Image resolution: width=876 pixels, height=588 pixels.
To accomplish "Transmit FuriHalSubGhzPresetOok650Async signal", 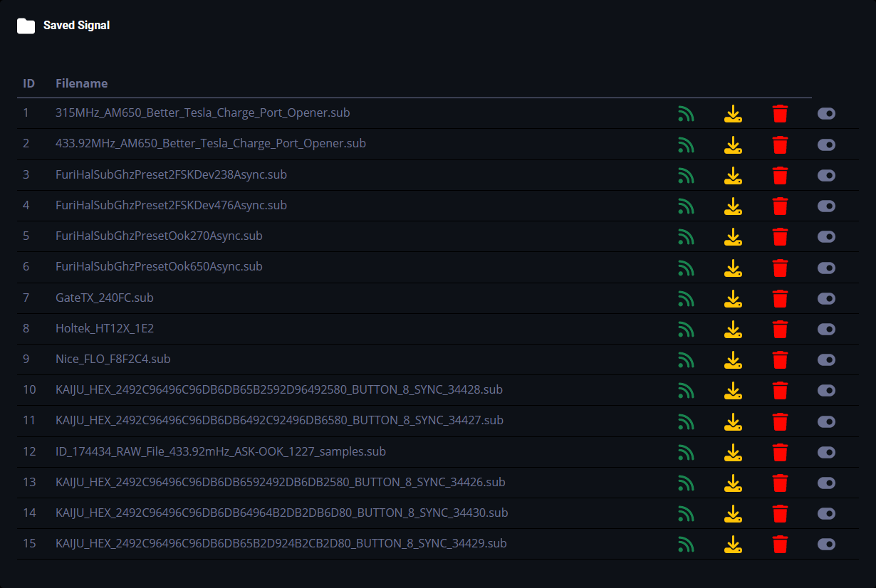I will point(685,268).
